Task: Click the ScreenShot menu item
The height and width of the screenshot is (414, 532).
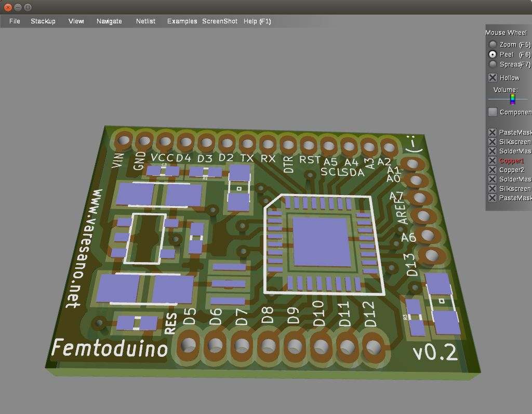Action: pos(220,21)
